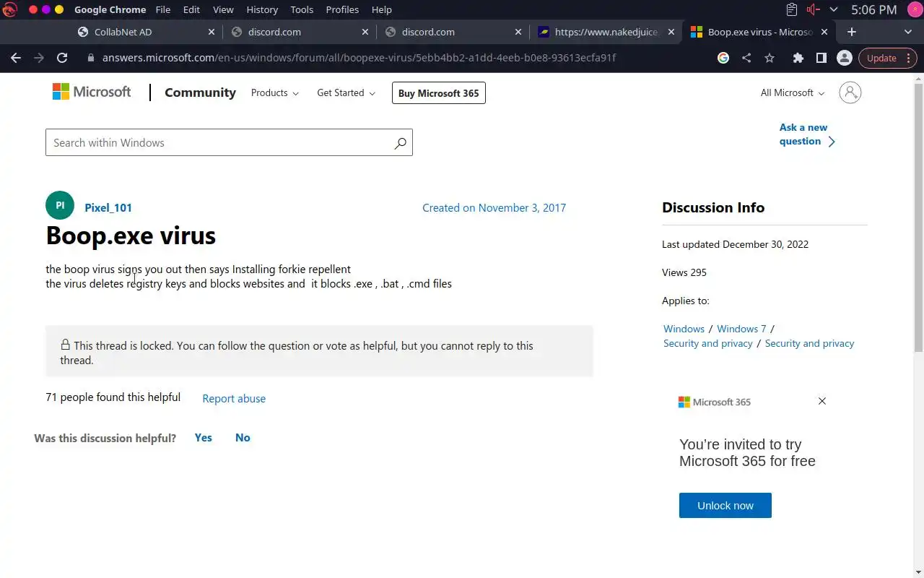Expand the tab search chevron
The height and width of the screenshot is (578, 924).
(x=908, y=32)
